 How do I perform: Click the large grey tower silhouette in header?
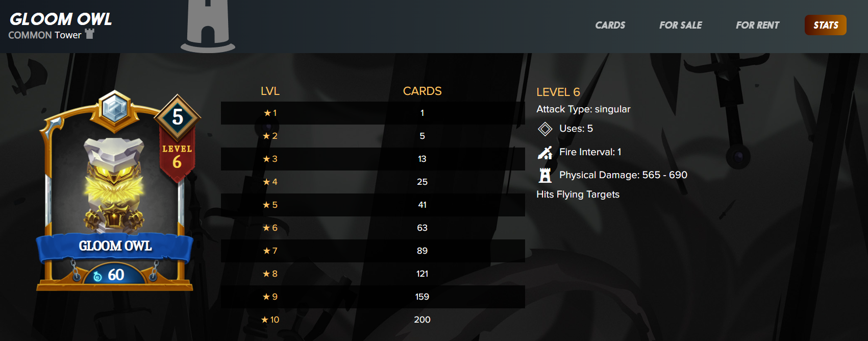[208, 27]
